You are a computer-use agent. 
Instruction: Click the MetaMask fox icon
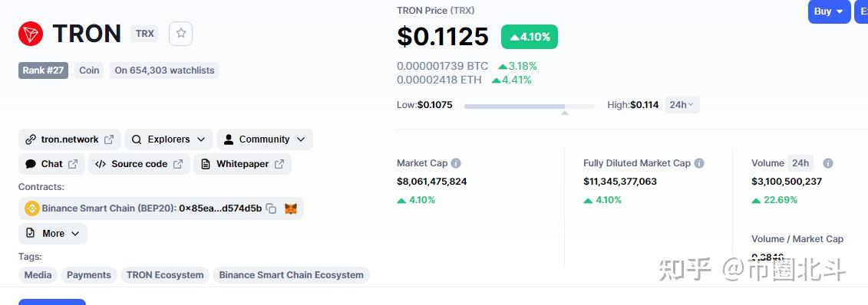pyautogui.click(x=291, y=208)
